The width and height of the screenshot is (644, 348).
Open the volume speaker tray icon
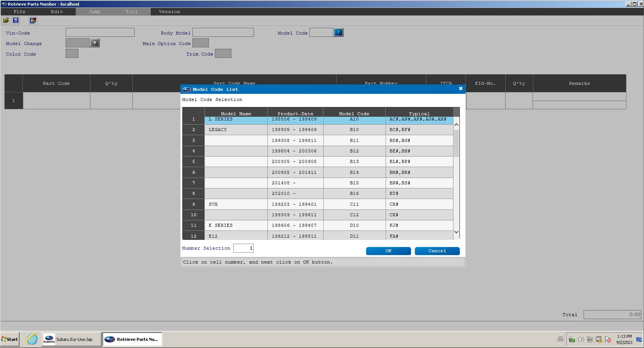coord(581,339)
